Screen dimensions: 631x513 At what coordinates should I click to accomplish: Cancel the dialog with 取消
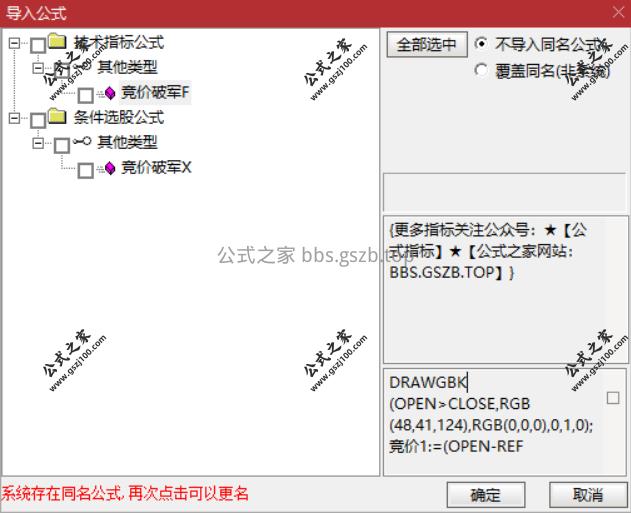[x=588, y=495]
